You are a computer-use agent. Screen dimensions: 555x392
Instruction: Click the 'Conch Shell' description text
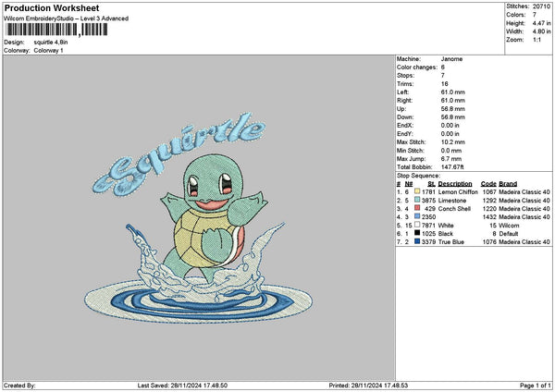(x=454, y=209)
